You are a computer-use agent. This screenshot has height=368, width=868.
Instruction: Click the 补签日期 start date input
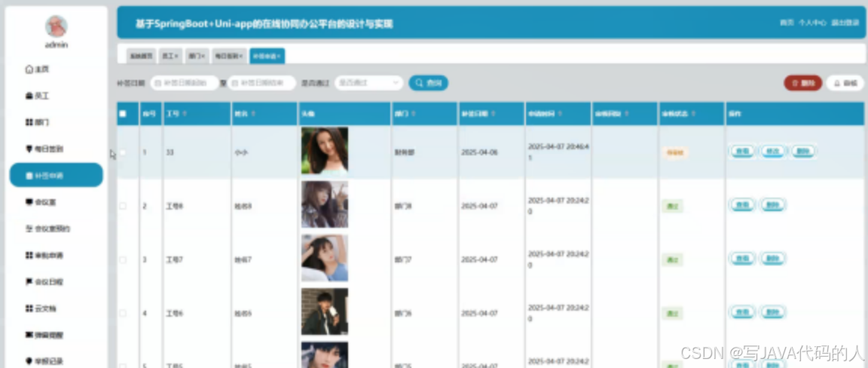(185, 83)
